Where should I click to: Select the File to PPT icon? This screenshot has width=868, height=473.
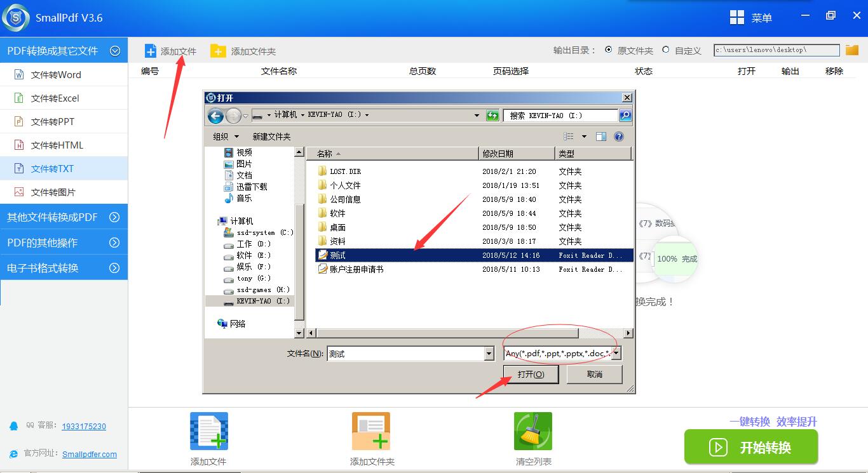pos(19,122)
